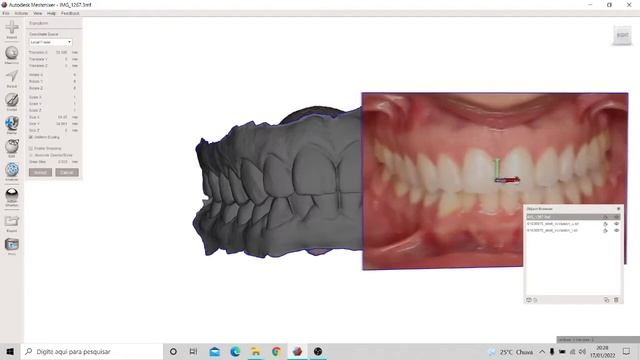The width and height of the screenshot is (640, 360).
Task: Toggle visibility of third scan object
Action: point(616,231)
